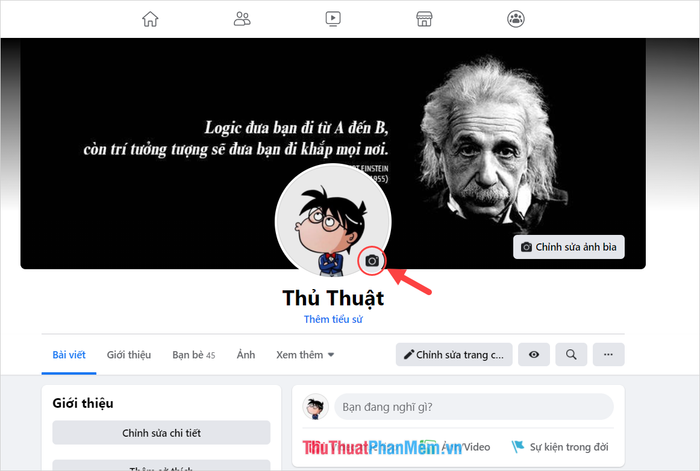The width and height of the screenshot is (700, 471).
Task: Switch to the Bài viết tab
Action: coord(69,355)
